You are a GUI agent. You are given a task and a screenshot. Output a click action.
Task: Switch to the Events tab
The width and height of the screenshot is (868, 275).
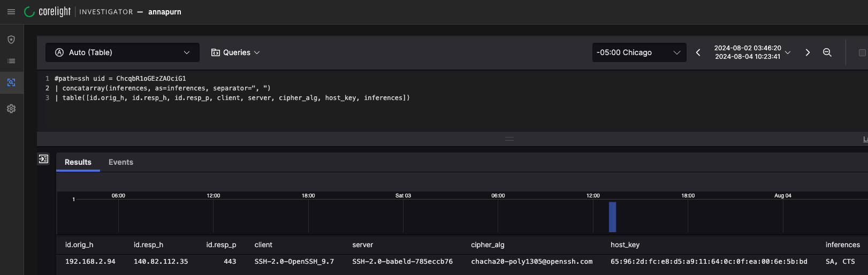pyautogui.click(x=121, y=162)
